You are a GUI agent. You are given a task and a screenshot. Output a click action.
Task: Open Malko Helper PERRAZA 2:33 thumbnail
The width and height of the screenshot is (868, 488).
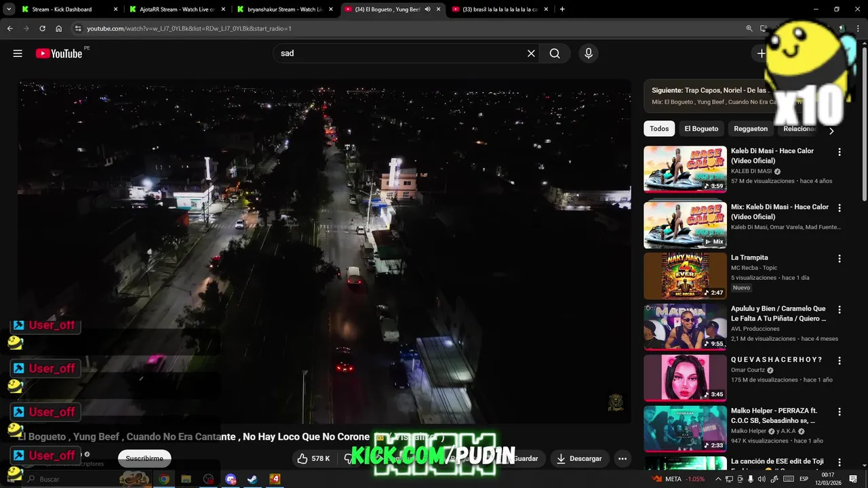click(685, 428)
